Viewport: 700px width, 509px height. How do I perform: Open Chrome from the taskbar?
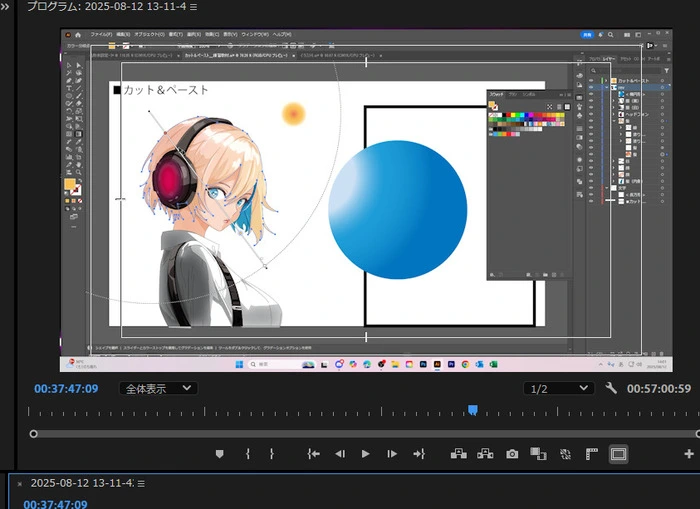click(x=465, y=364)
